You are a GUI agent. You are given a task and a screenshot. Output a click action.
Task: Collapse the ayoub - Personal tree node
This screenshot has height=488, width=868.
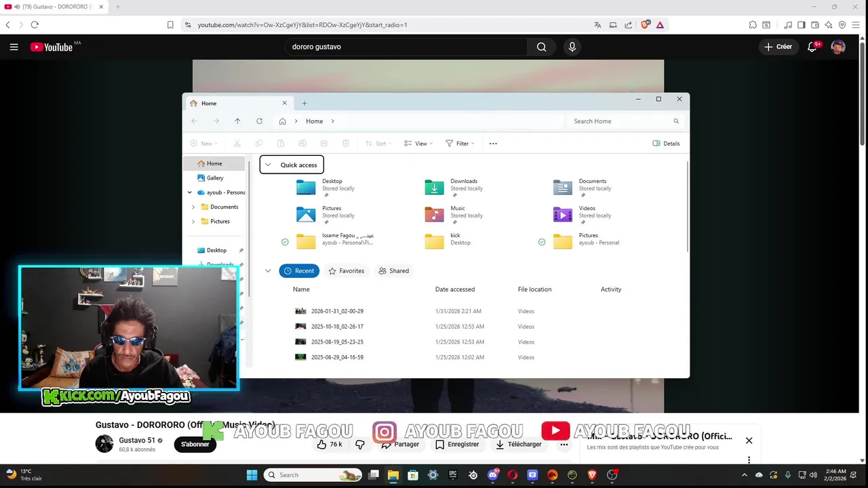coord(190,192)
